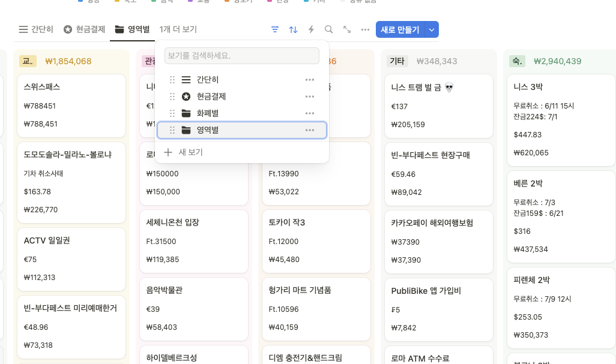The height and width of the screenshot is (364, 616).
Task: Click drag handle beside 화폐별 row
Action: coord(172,113)
